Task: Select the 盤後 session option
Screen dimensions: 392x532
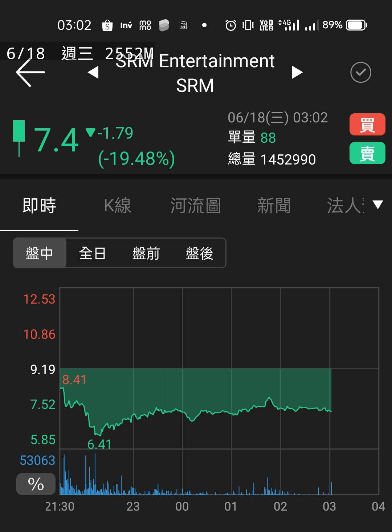Action: tap(199, 253)
